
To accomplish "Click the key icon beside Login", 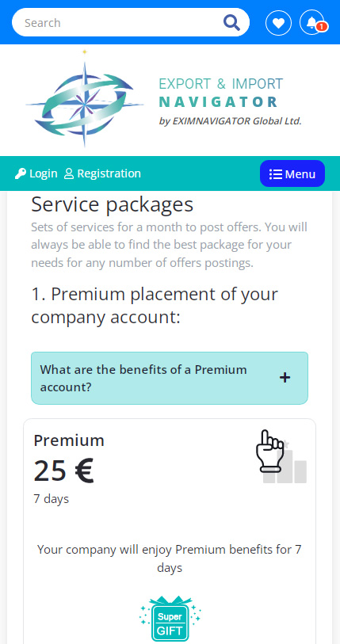I will coord(20,173).
